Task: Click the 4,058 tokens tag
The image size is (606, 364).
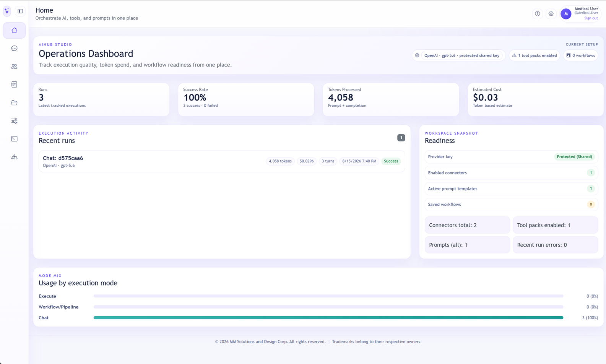Action: (280, 161)
